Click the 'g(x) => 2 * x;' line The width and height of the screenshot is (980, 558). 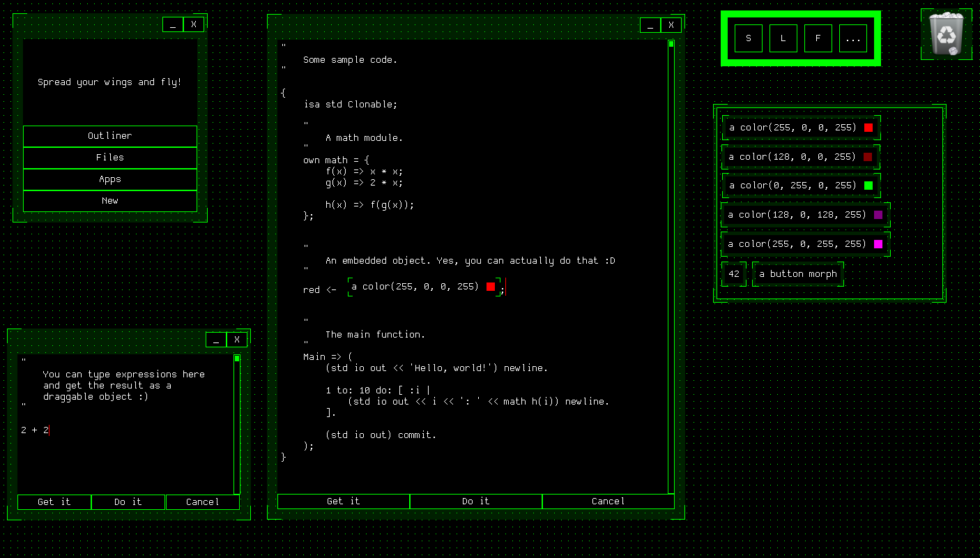click(x=364, y=183)
